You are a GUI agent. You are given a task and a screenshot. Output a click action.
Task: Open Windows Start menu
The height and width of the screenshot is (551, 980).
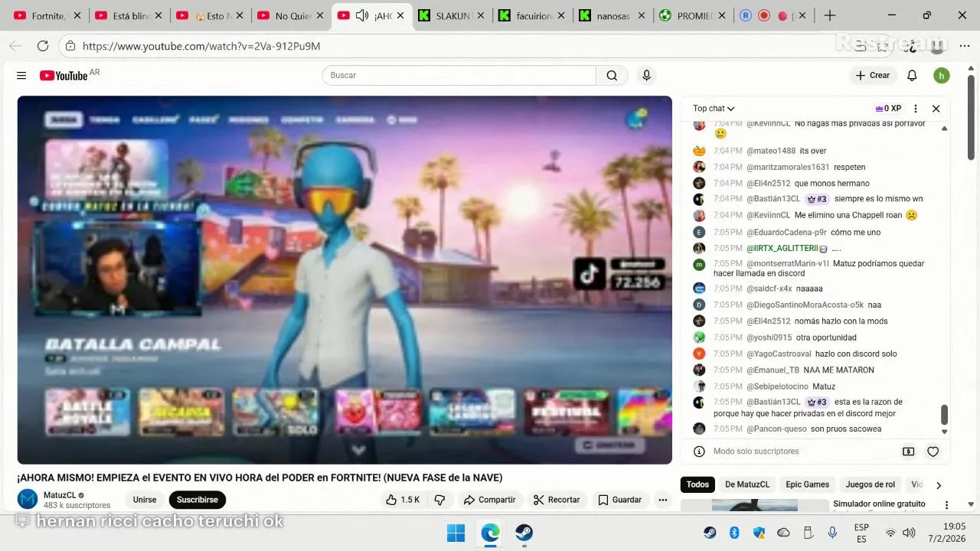tap(456, 533)
